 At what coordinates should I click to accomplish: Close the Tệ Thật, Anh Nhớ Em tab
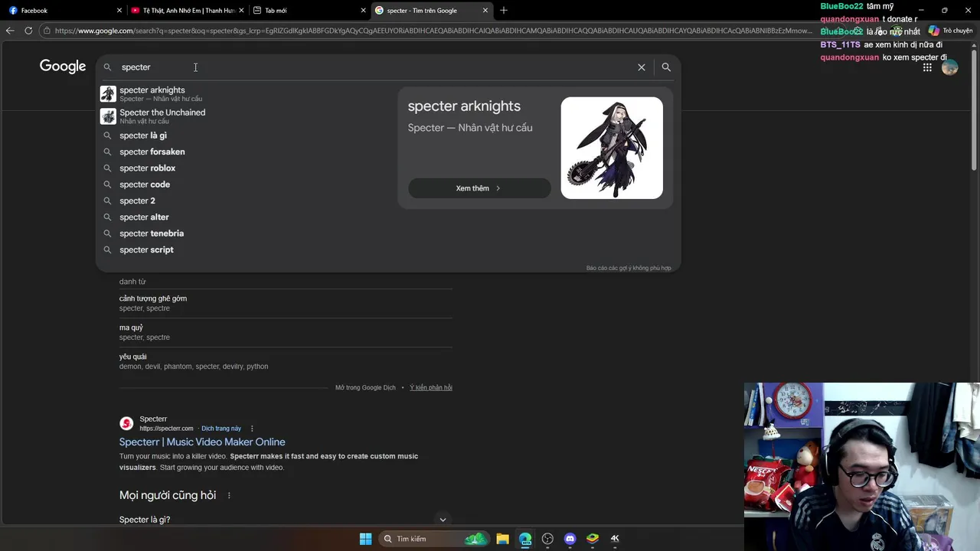(241, 11)
